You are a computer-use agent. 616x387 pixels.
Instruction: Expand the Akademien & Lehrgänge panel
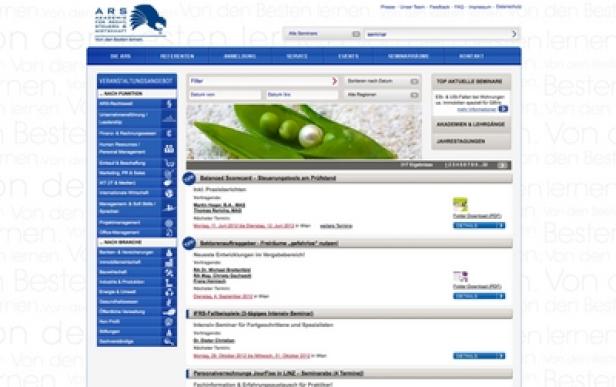(471, 125)
